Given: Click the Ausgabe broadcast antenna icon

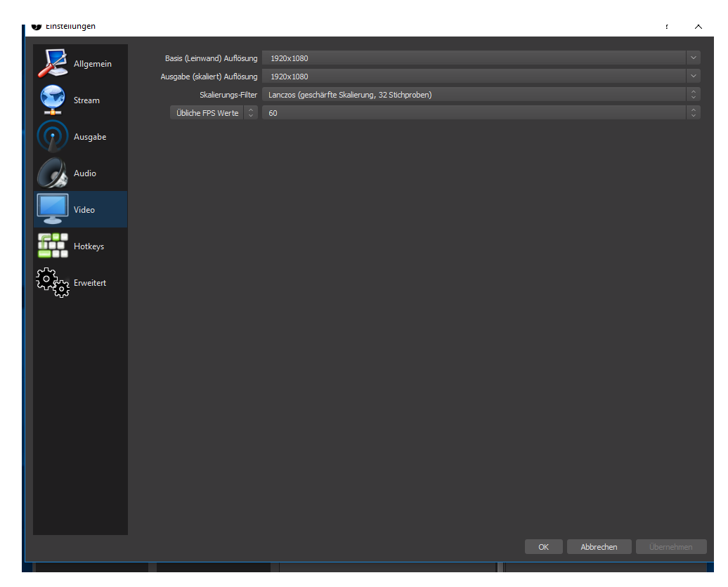Looking at the screenshot, I should pyautogui.click(x=53, y=137).
